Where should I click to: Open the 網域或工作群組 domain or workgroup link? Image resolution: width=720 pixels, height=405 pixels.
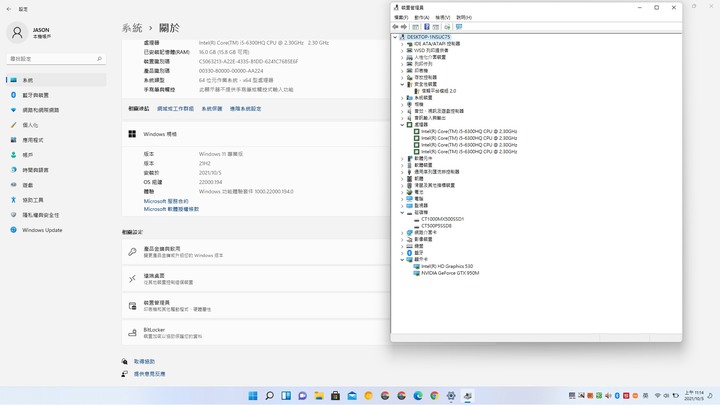point(175,109)
